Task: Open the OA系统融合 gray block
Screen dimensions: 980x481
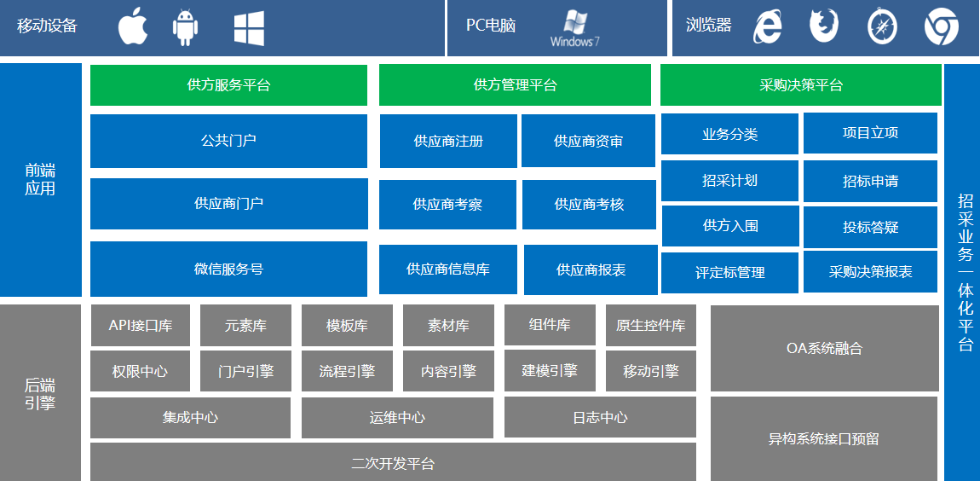Action: tap(824, 348)
